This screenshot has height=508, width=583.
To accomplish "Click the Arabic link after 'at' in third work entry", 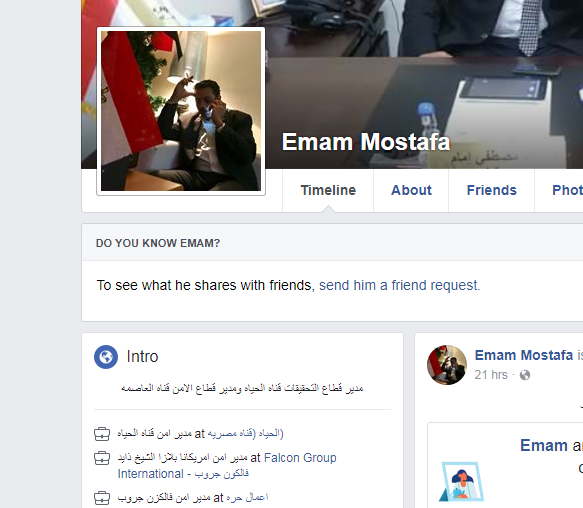I will 247,497.
